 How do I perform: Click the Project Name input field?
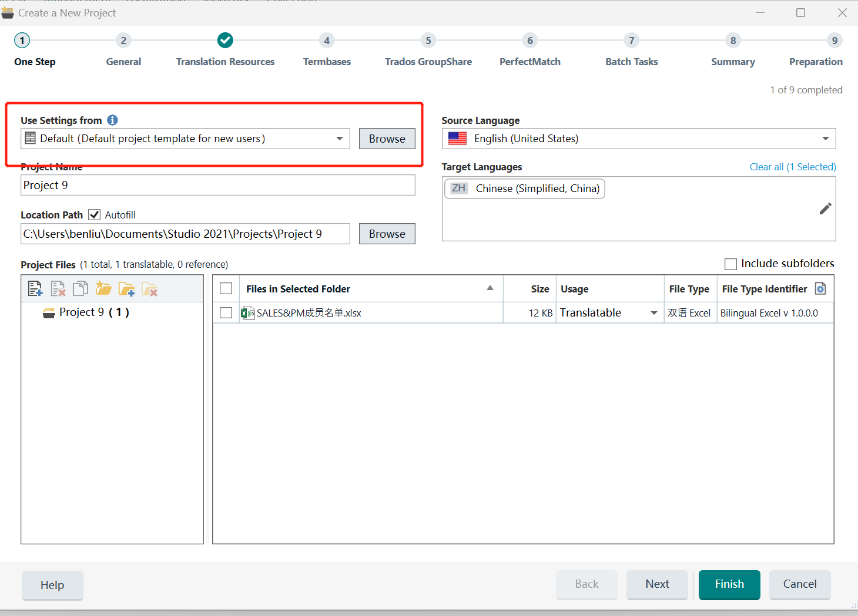tap(218, 185)
